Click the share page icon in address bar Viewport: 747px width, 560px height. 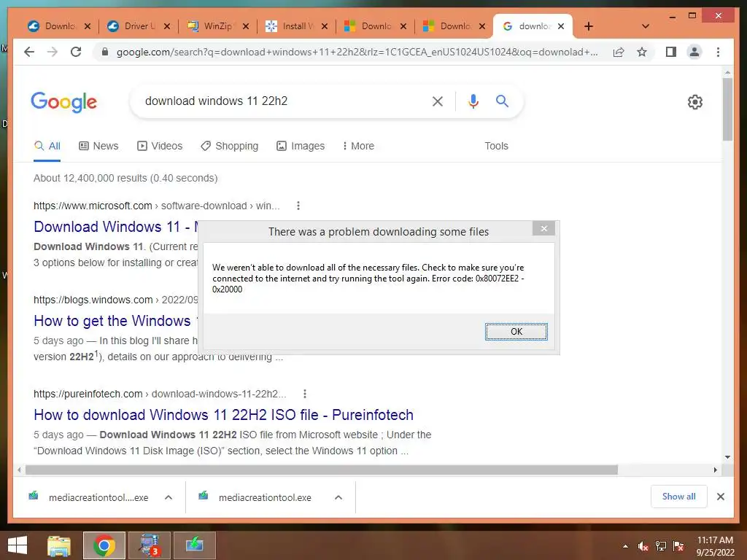(x=619, y=52)
